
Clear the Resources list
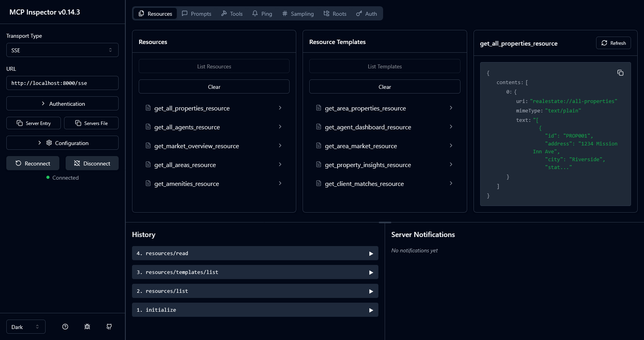coord(214,86)
